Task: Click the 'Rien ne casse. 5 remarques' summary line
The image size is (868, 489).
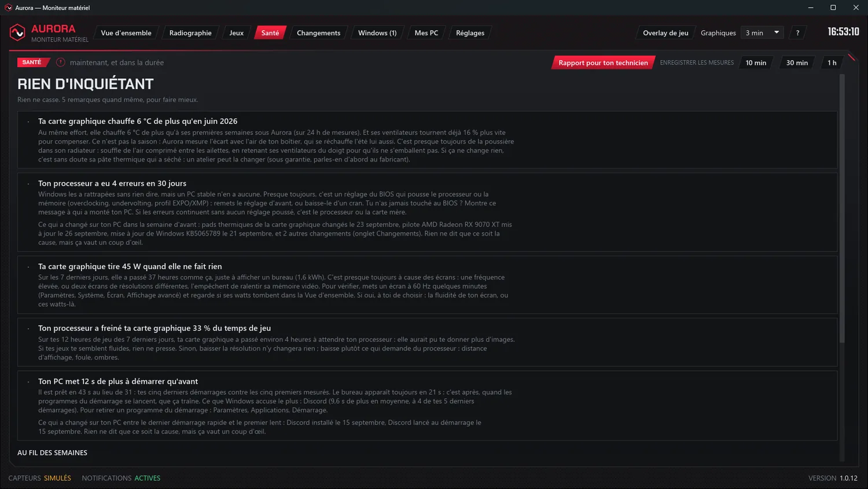Action: (108, 100)
